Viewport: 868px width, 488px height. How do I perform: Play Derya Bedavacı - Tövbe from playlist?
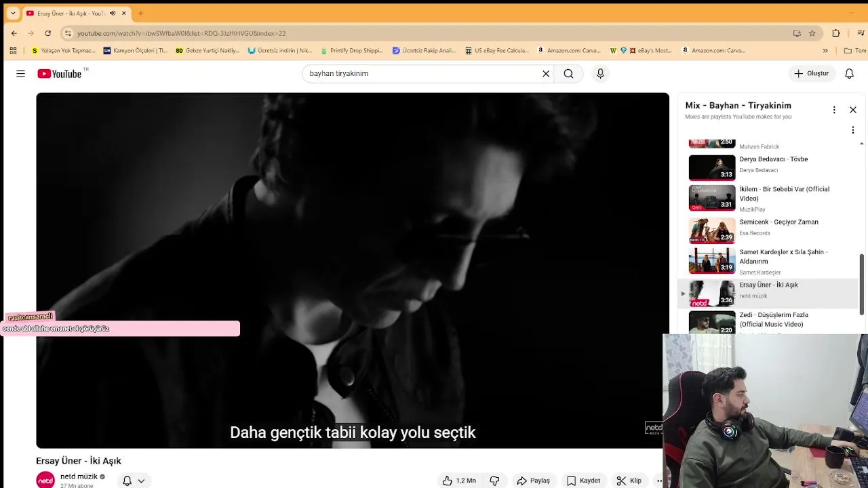[769, 167]
